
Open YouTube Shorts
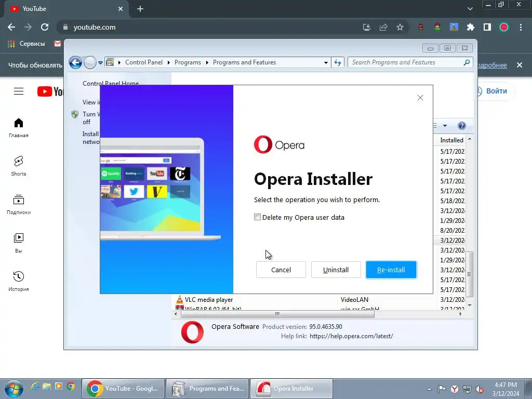pyautogui.click(x=19, y=166)
